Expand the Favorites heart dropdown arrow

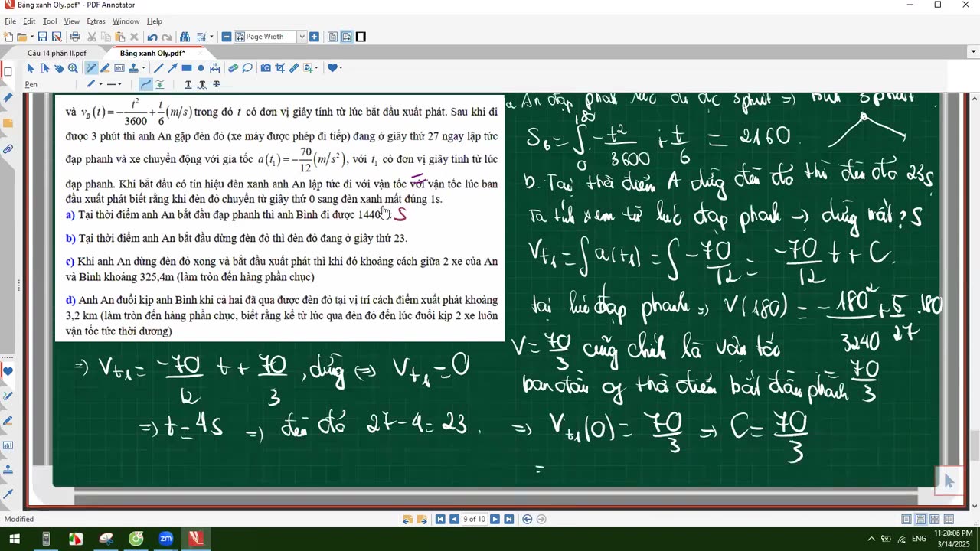pos(341,68)
